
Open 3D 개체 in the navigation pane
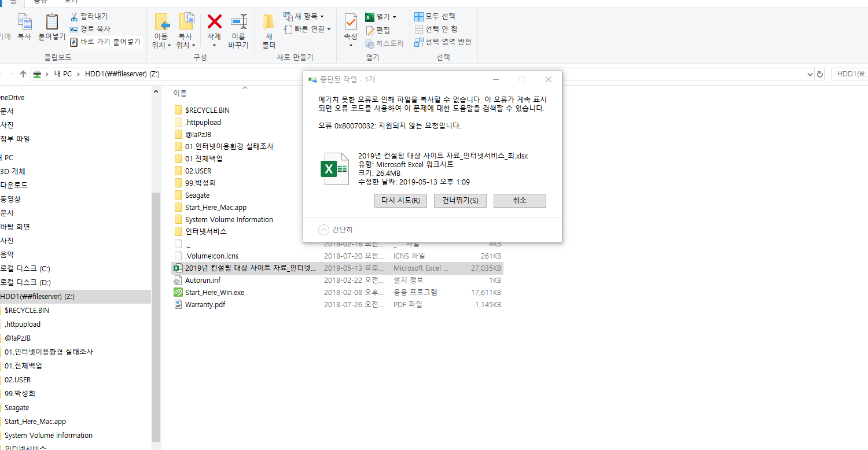pyautogui.click(x=13, y=171)
